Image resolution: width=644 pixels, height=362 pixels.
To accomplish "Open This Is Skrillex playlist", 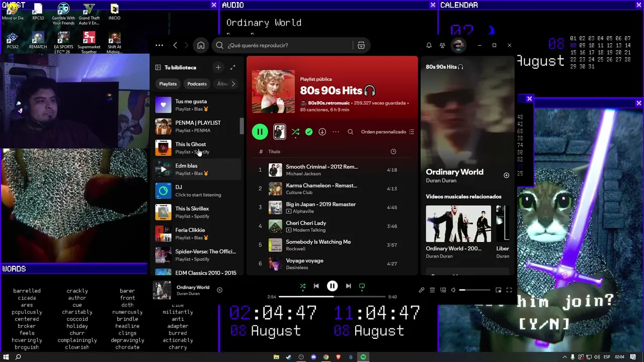I will coord(197,212).
